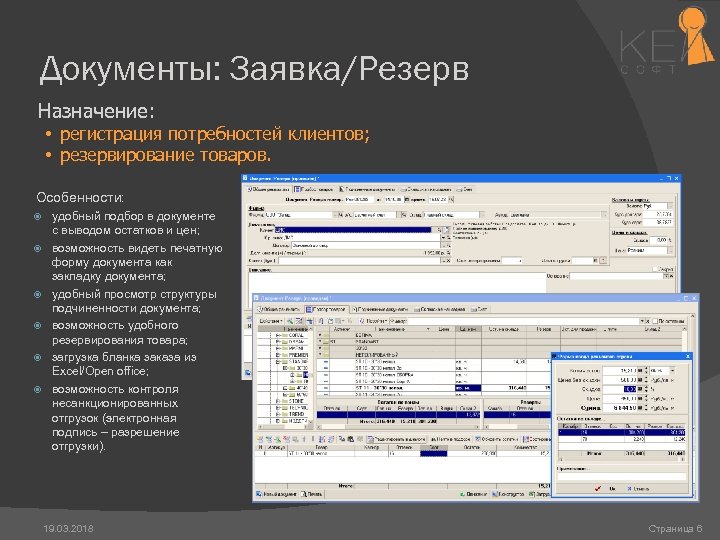Screen dimensions: 720x540
Task: Toggle the Закрыт checkbox in back window
Action: click(655, 269)
